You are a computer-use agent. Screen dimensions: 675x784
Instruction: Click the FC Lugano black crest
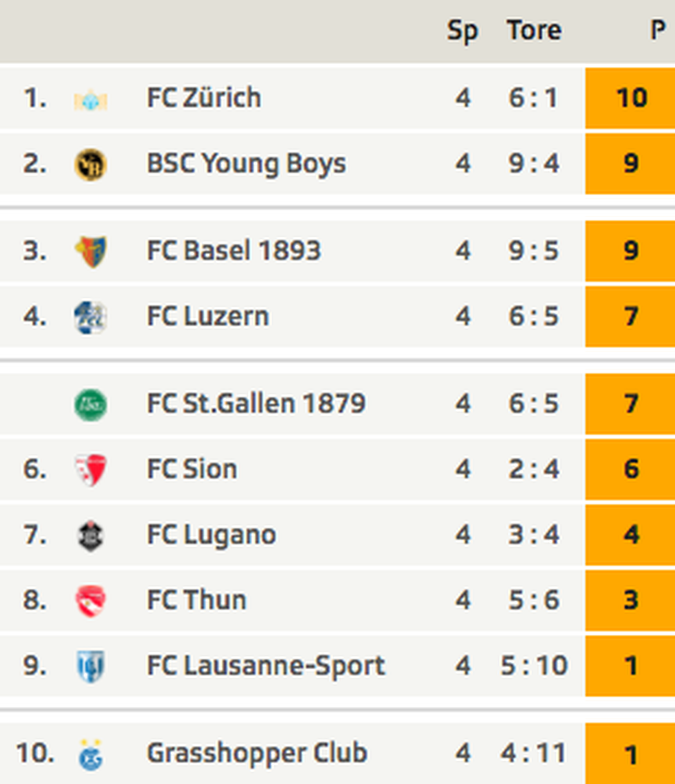point(91,535)
